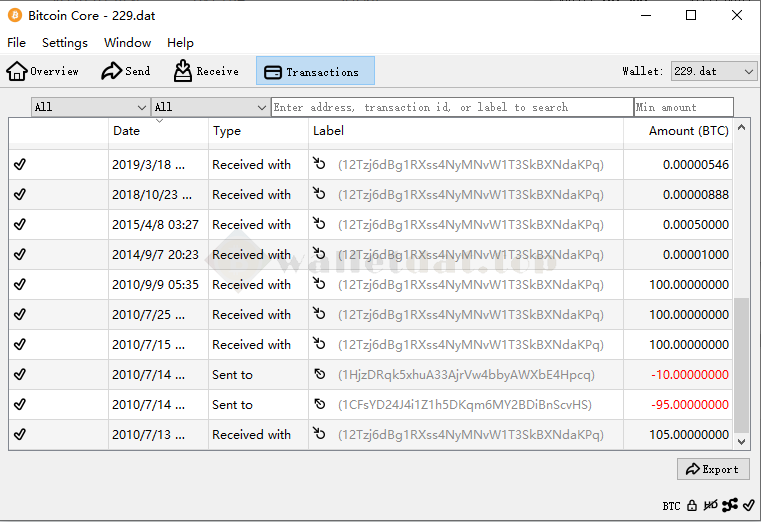Expand the date filter dropdown
Screen dimensions: 761x522
(90, 107)
